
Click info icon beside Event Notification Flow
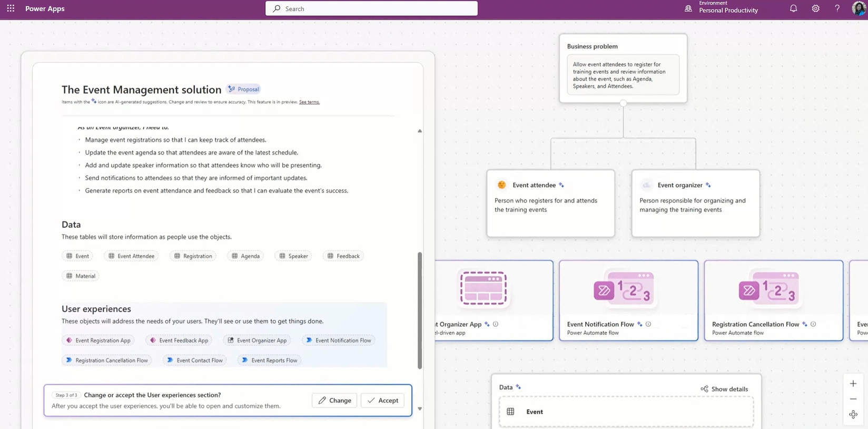click(x=648, y=324)
